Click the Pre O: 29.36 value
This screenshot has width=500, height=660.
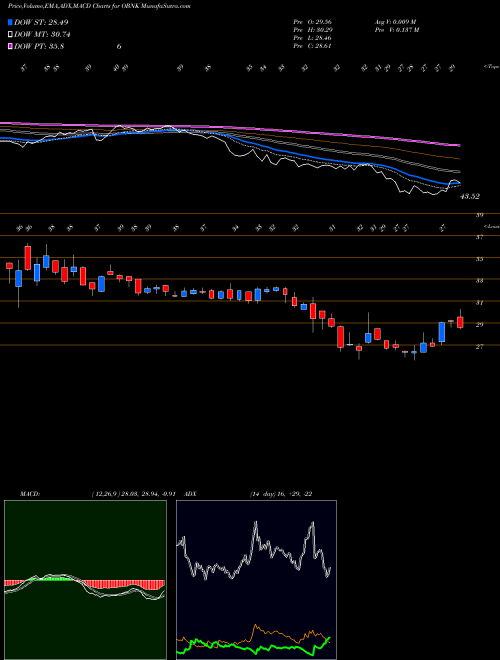[313, 22]
